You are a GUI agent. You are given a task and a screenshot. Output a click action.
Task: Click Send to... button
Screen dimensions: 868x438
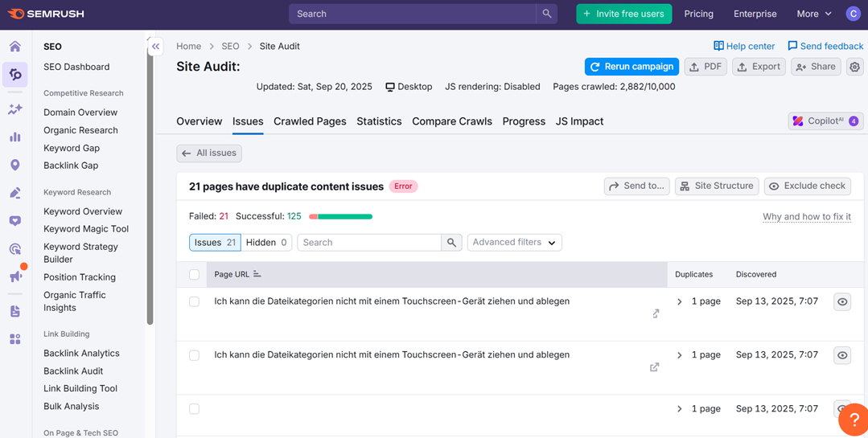click(636, 186)
